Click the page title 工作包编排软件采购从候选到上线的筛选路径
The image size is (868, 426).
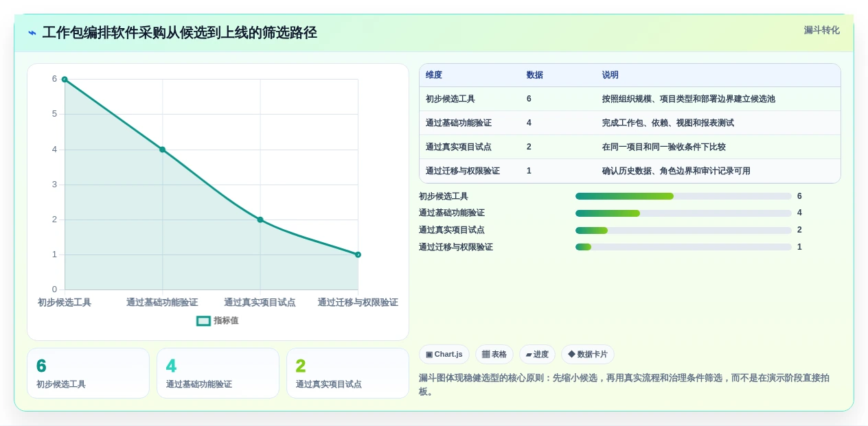coord(180,32)
